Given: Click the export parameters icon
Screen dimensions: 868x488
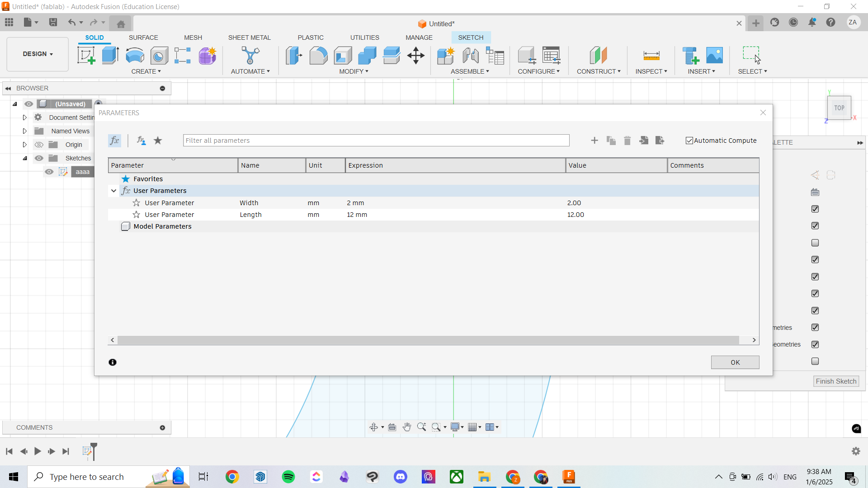Looking at the screenshot, I should (660, 141).
